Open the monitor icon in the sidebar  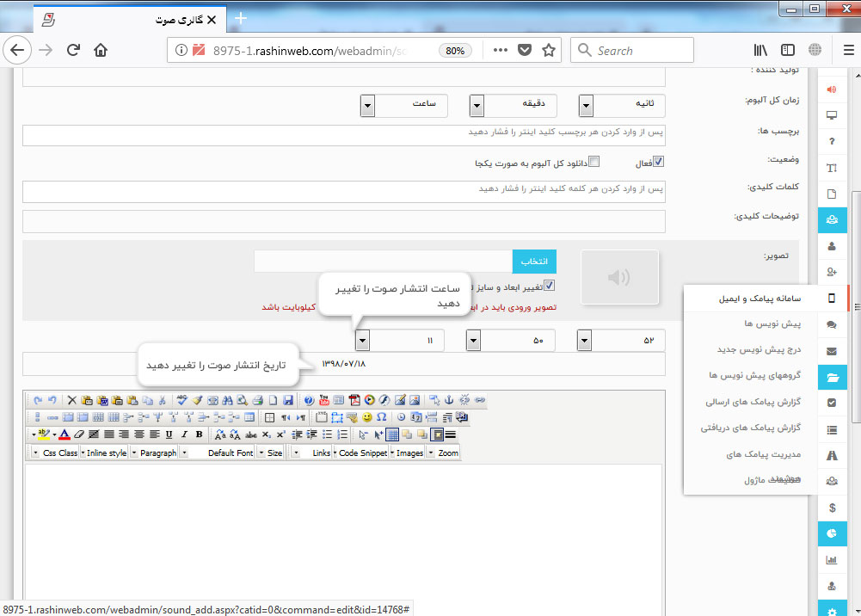pyautogui.click(x=832, y=115)
